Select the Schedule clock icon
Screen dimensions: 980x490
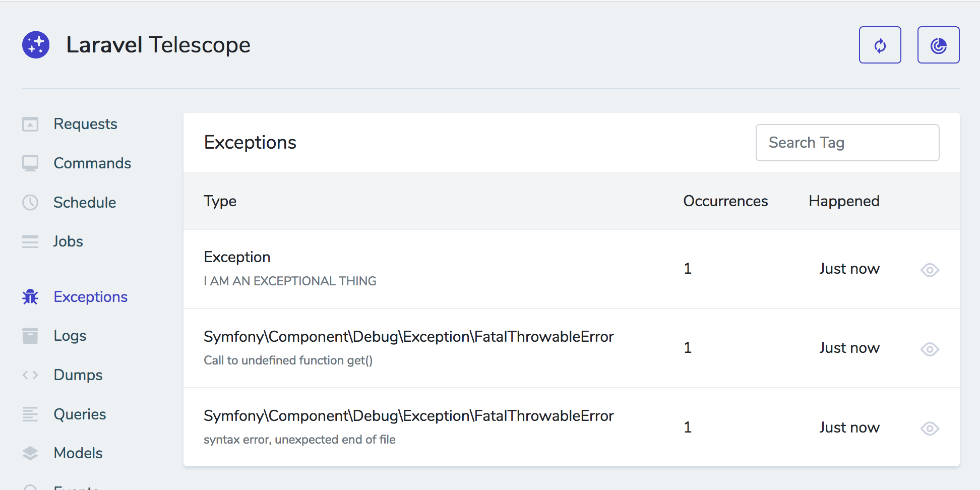pyautogui.click(x=30, y=203)
